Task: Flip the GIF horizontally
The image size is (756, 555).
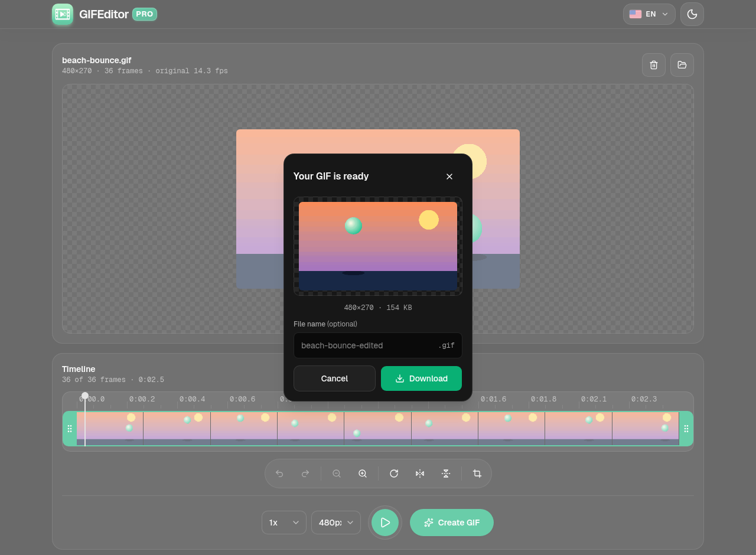Action: (x=420, y=474)
